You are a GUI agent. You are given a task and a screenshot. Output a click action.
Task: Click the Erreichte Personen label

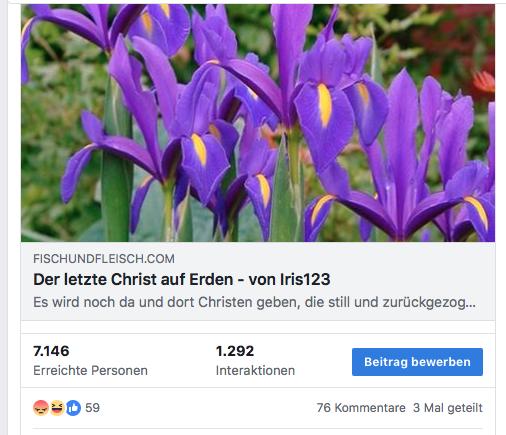point(90,370)
